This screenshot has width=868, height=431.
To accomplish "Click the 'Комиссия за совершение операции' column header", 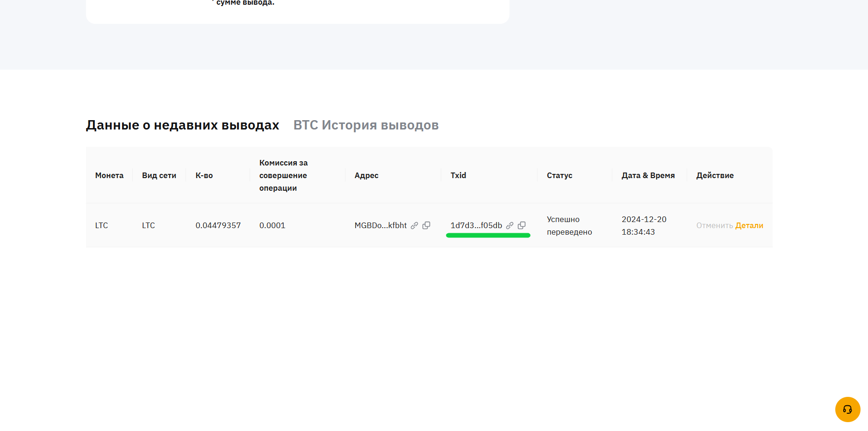I will (x=283, y=175).
